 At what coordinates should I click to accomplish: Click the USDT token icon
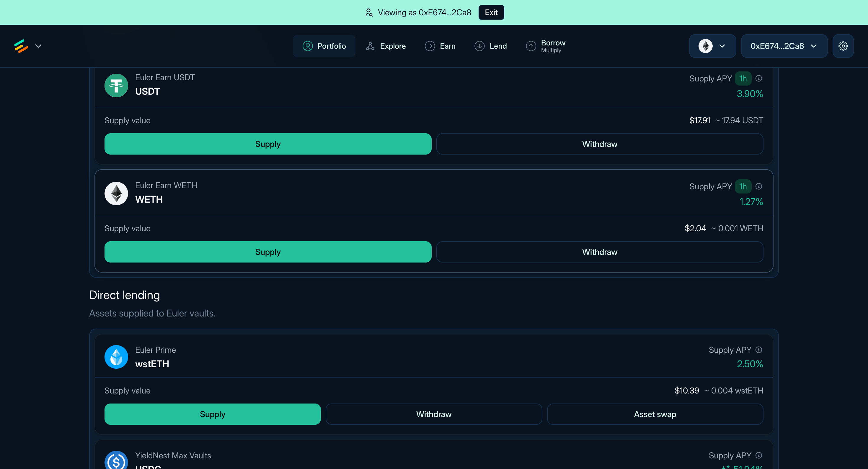pos(116,86)
